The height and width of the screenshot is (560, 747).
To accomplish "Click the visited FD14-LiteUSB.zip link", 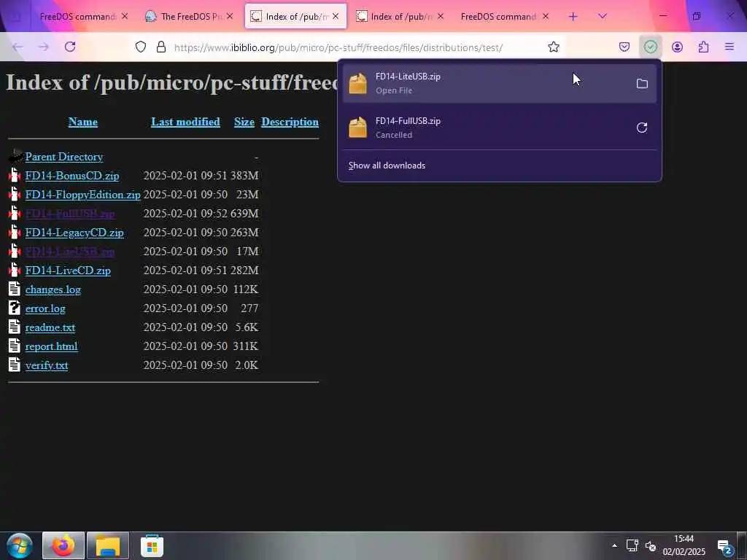I will pyautogui.click(x=69, y=252).
